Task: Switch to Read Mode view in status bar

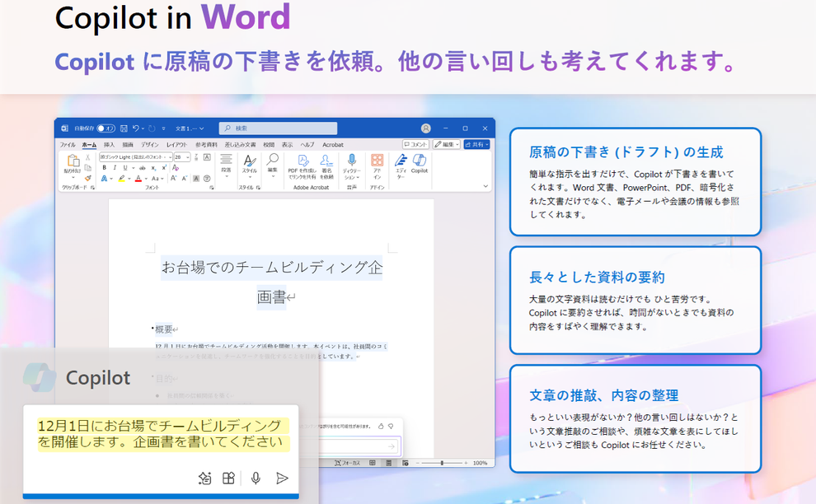Action: (x=372, y=463)
